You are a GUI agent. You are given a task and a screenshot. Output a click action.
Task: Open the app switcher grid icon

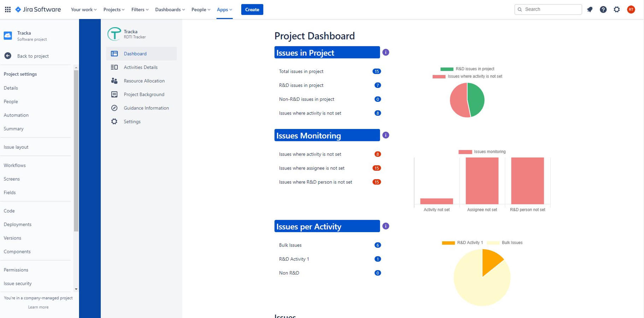click(x=8, y=10)
